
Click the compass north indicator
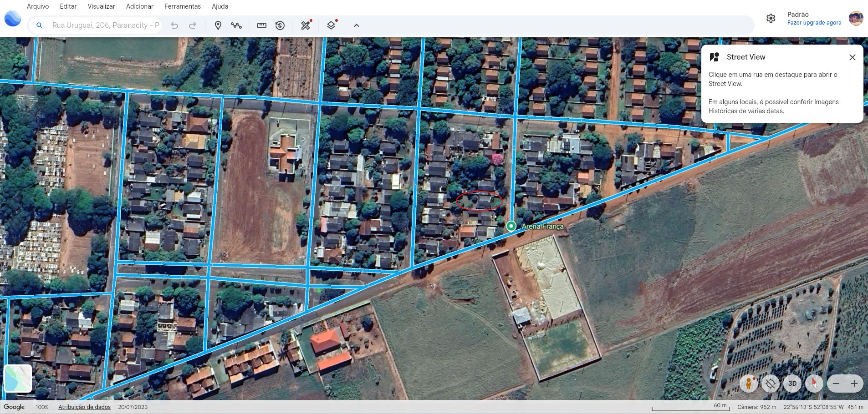pos(814,384)
